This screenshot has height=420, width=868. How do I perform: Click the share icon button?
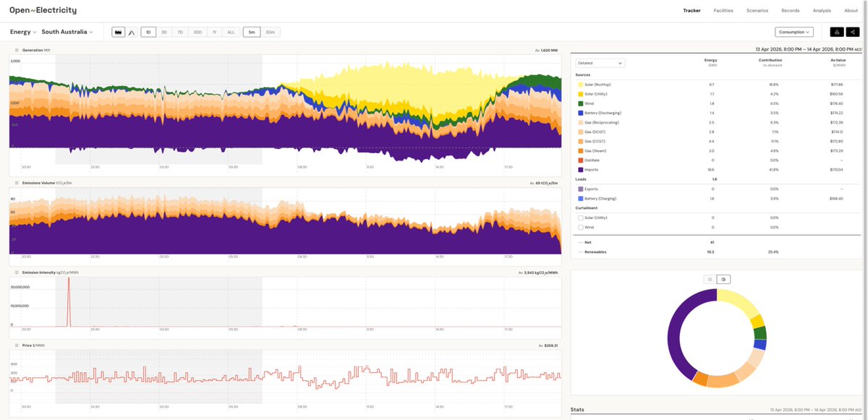click(x=853, y=32)
